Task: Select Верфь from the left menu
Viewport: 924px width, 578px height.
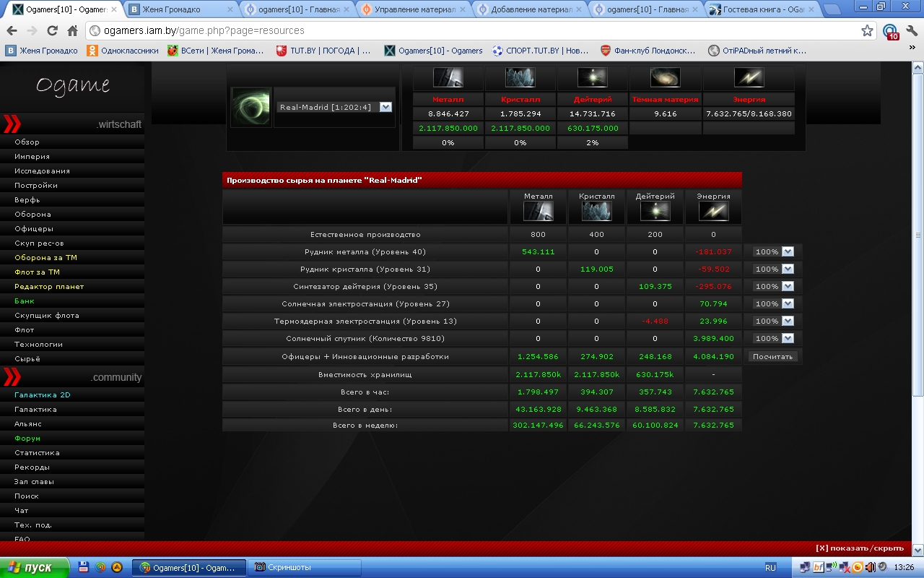Action: tap(27, 200)
